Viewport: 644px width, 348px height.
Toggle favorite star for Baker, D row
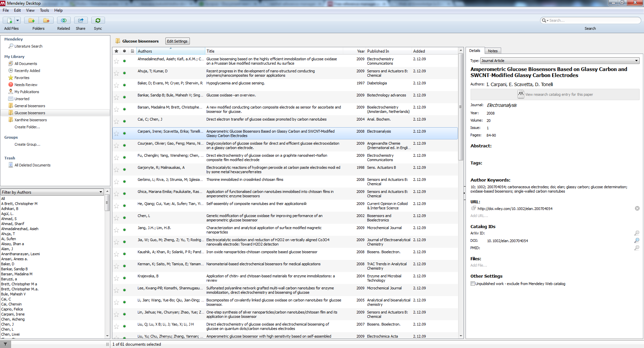pos(116,85)
